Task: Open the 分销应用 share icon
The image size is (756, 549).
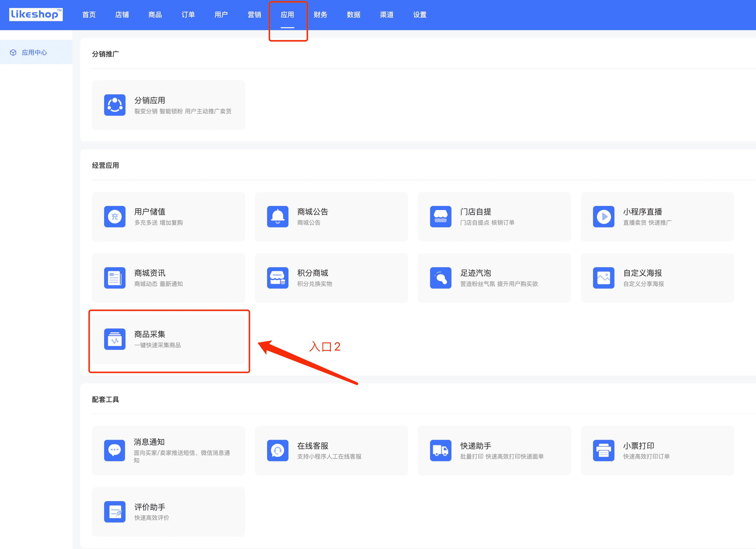Action: [115, 105]
